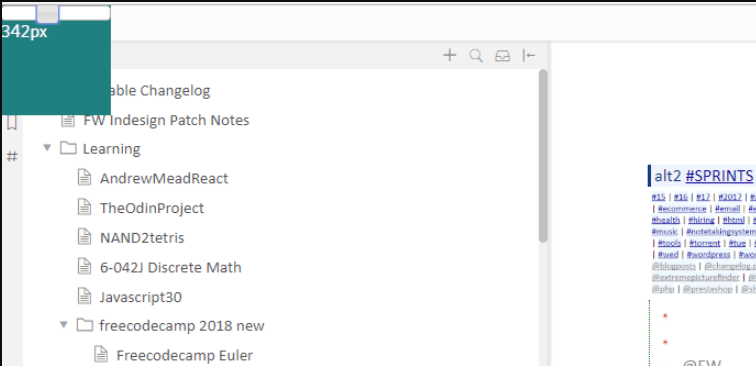The image size is (756, 366).
Task: Click the bookmark icon in left strip
Action: click(12, 123)
